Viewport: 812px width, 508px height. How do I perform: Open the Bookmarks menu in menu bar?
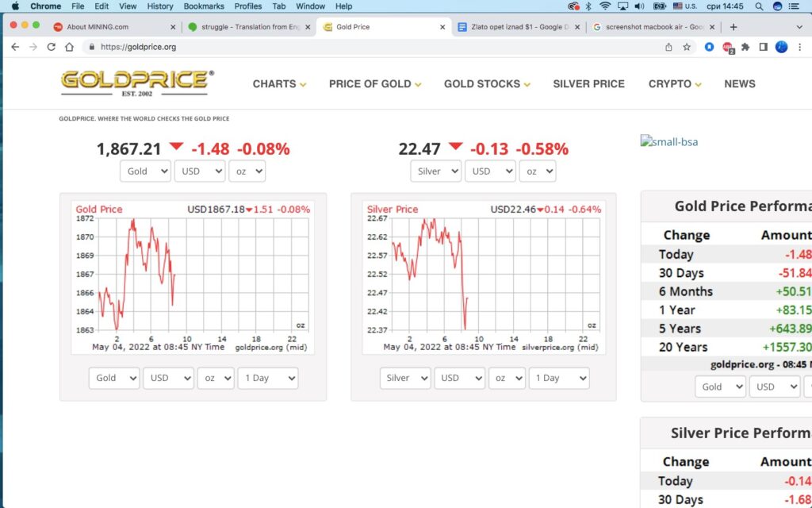[x=204, y=6]
